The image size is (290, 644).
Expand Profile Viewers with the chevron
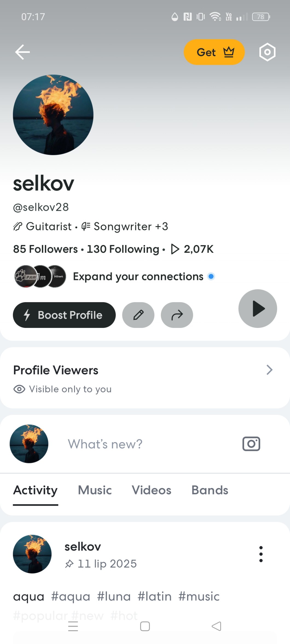click(x=269, y=370)
